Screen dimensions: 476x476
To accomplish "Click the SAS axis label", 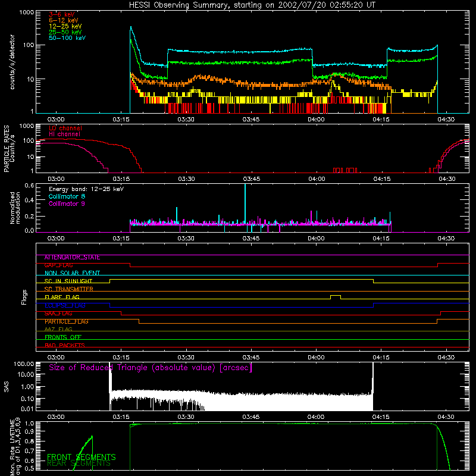I will [6, 387].
